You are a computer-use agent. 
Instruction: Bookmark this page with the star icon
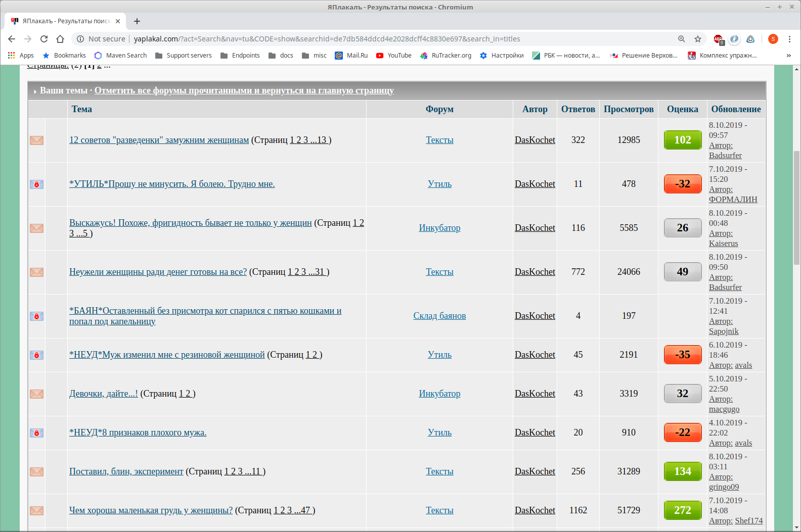click(x=698, y=39)
